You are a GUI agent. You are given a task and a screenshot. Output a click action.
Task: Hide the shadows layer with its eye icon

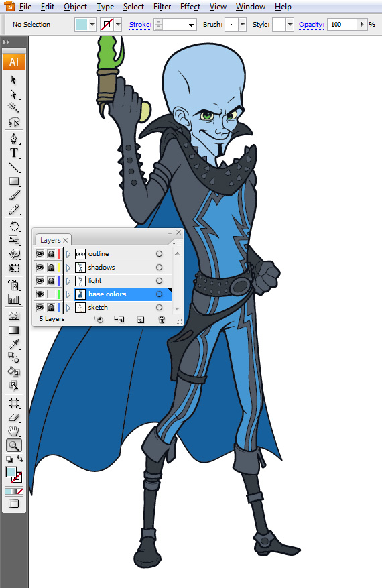pos(40,268)
